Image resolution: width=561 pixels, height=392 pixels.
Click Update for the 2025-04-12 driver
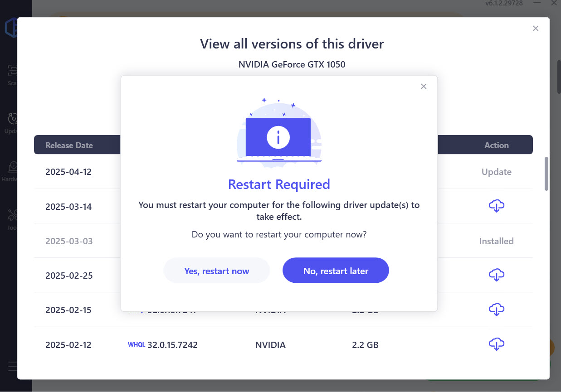(496, 172)
